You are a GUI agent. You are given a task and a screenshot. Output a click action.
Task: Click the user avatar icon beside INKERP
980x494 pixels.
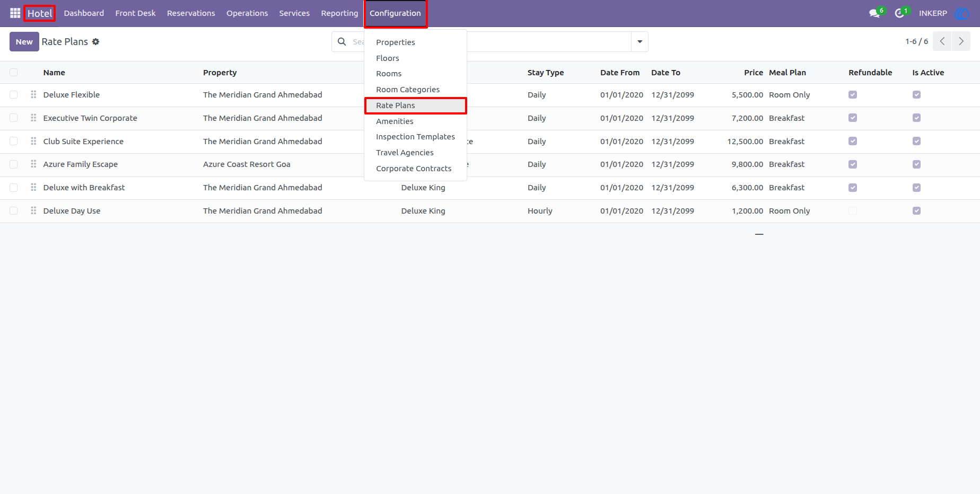[961, 13]
